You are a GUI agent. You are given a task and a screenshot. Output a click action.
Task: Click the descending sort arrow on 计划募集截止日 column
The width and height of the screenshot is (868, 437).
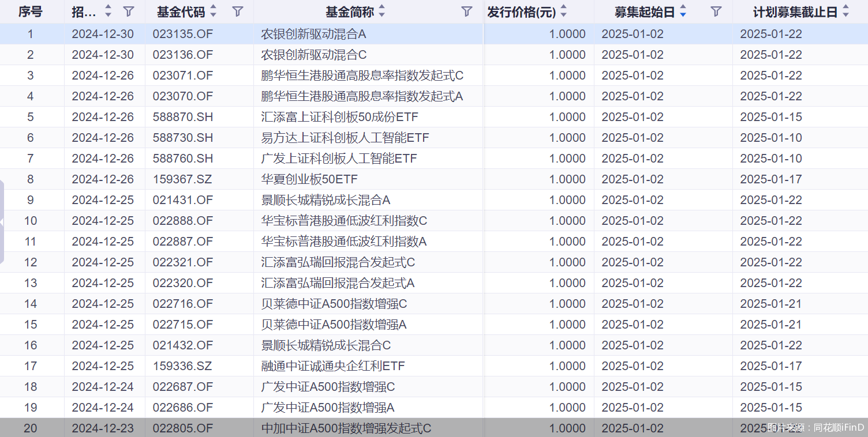(845, 14)
